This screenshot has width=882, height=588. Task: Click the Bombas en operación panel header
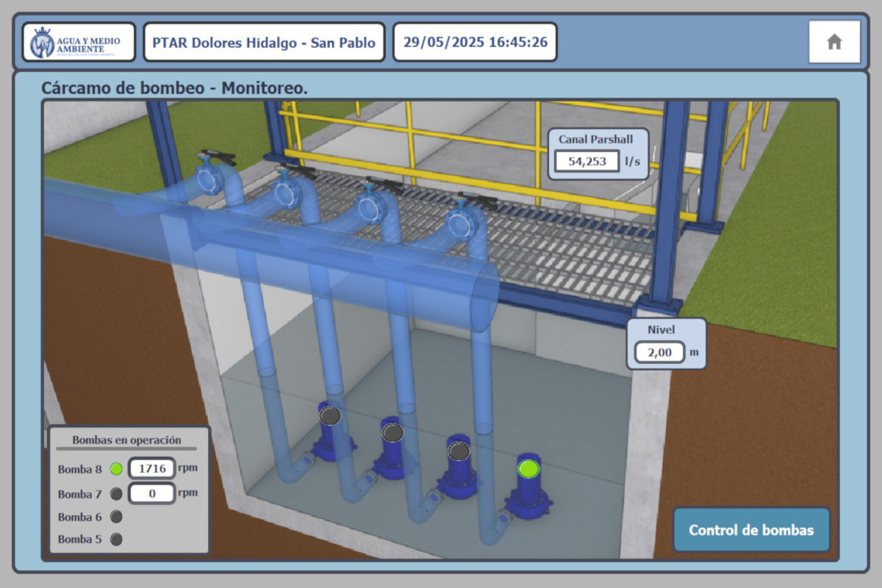[126, 440]
